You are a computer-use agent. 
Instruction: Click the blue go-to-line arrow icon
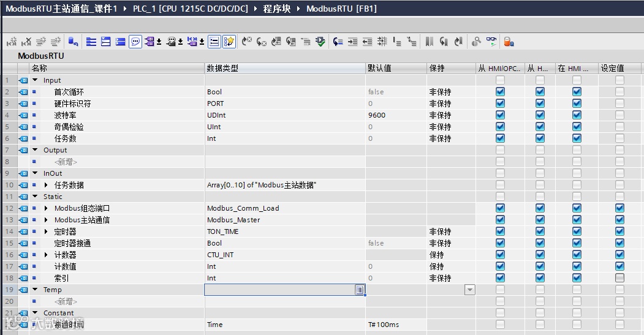pos(338,42)
